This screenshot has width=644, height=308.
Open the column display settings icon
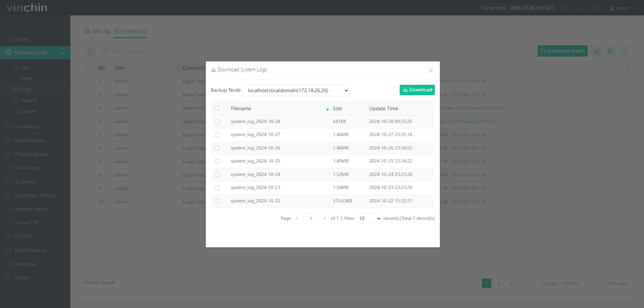tap(610, 51)
